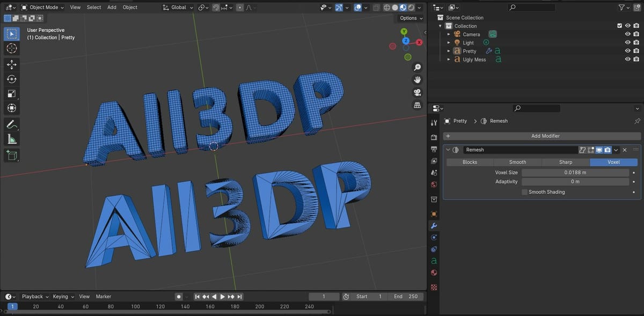
Task: Remove the Remesh modifier
Action: point(625,150)
